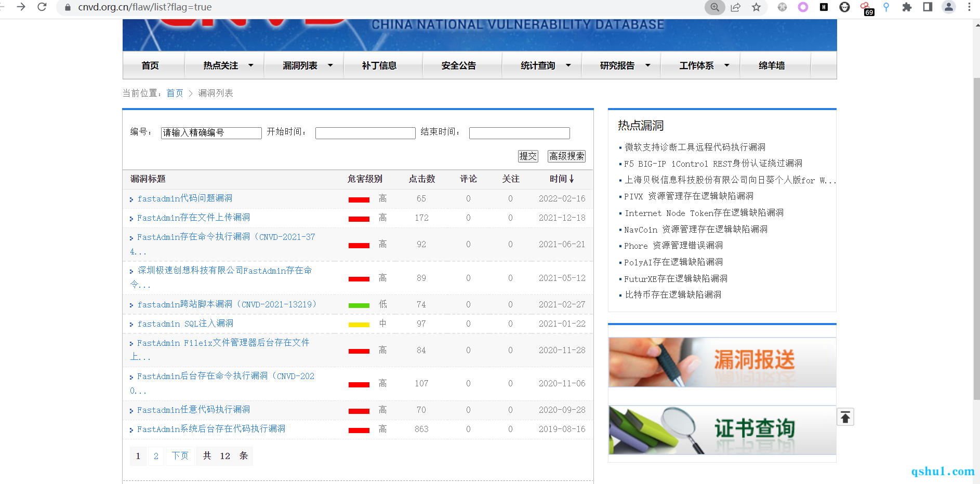This screenshot has height=484, width=980.
Task: Jump to top with the up-arrow button
Action: pyautogui.click(x=845, y=417)
